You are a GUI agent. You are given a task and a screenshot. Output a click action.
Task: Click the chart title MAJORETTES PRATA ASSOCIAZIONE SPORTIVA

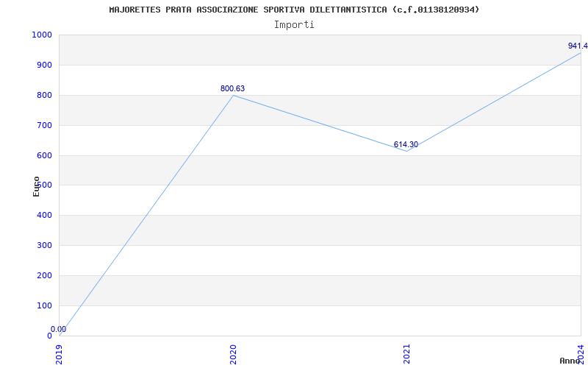coord(295,10)
